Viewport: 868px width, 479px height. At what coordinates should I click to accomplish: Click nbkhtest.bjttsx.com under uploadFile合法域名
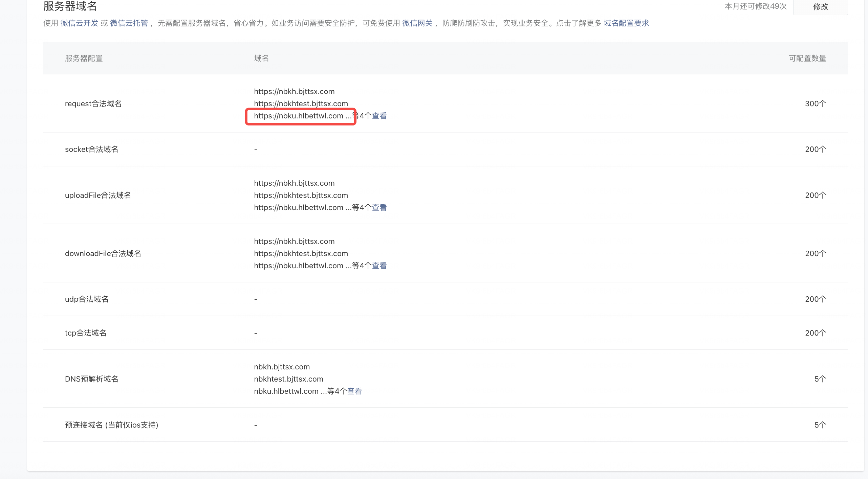pyautogui.click(x=301, y=196)
